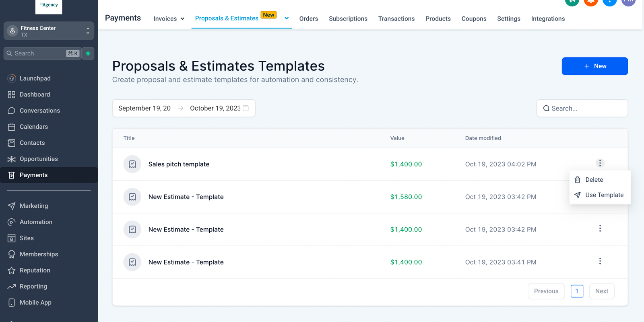Click the blue New button
This screenshot has width=644, height=322.
point(594,66)
